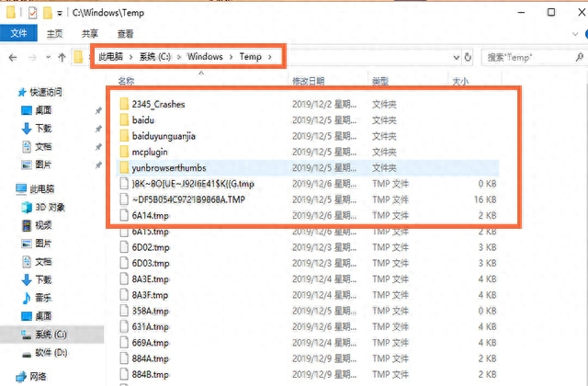Click the properties checkmark icon in title bar

(x=34, y=14)
